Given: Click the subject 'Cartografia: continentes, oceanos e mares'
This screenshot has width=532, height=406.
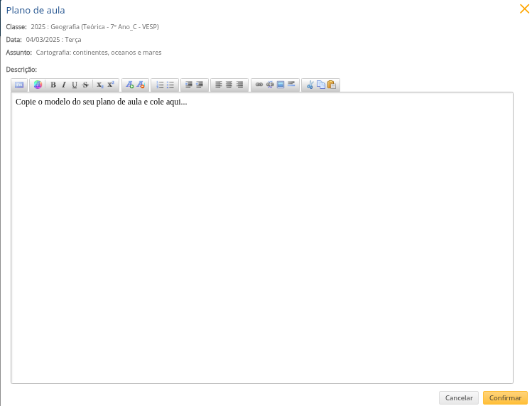Looking at the screenshot, I should point(99,53).
